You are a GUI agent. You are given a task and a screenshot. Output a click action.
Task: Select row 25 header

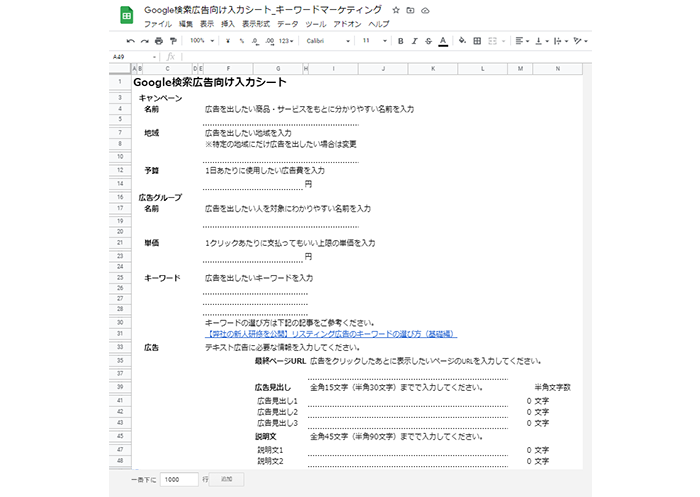(120, 278)
